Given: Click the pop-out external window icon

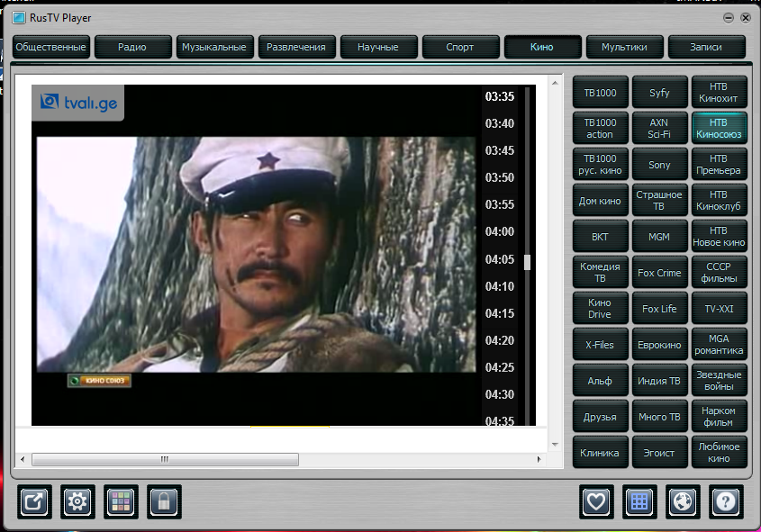Looking at the screenshot, I should point(35,501).
